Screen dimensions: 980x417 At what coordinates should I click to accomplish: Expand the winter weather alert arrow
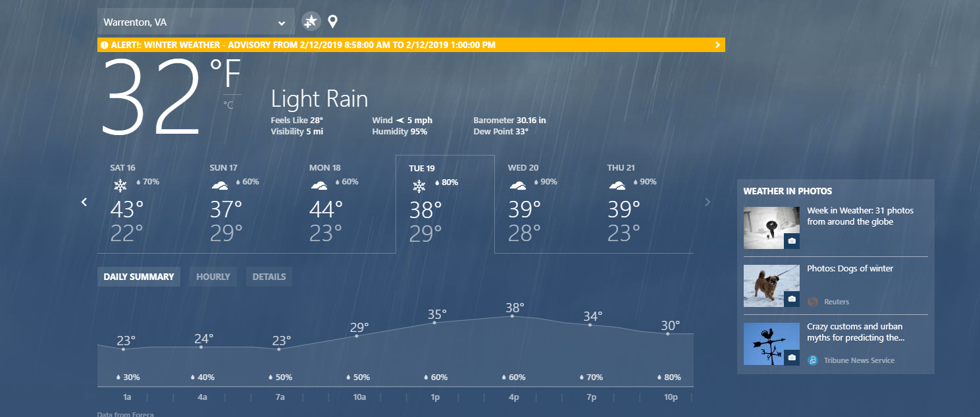click(x=717, y=45)
